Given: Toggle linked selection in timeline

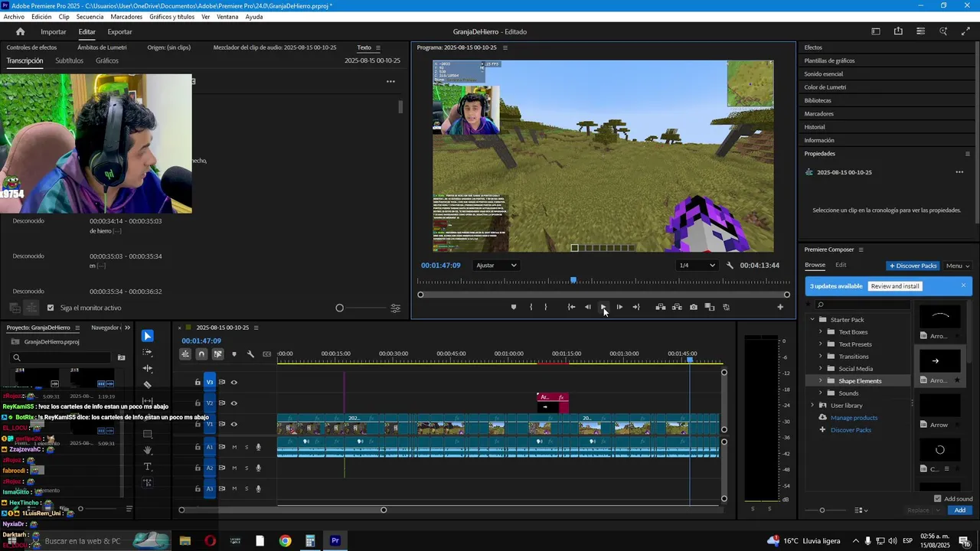Looking at the screenshot, I should (x=217, y=354).
